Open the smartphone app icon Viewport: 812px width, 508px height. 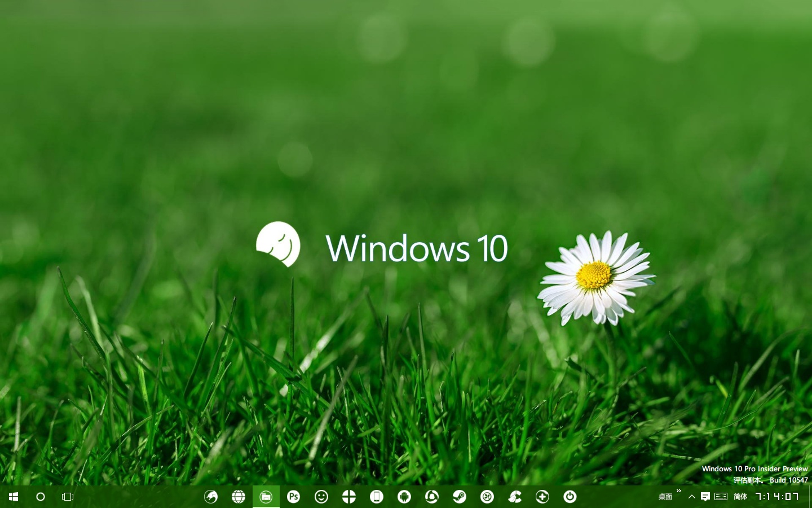pos(377,497)
